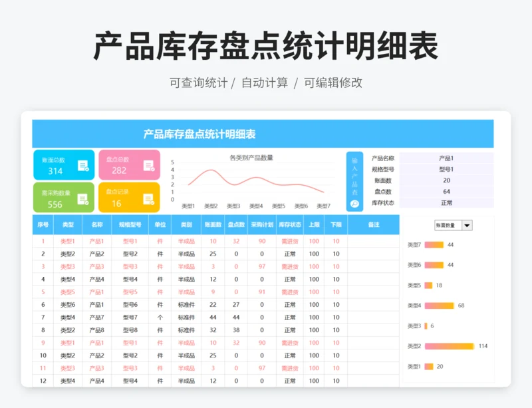This screenshot has width=532, height=408.
Task: Click the document icon on 账面总数 card
Action: (82, 166)
